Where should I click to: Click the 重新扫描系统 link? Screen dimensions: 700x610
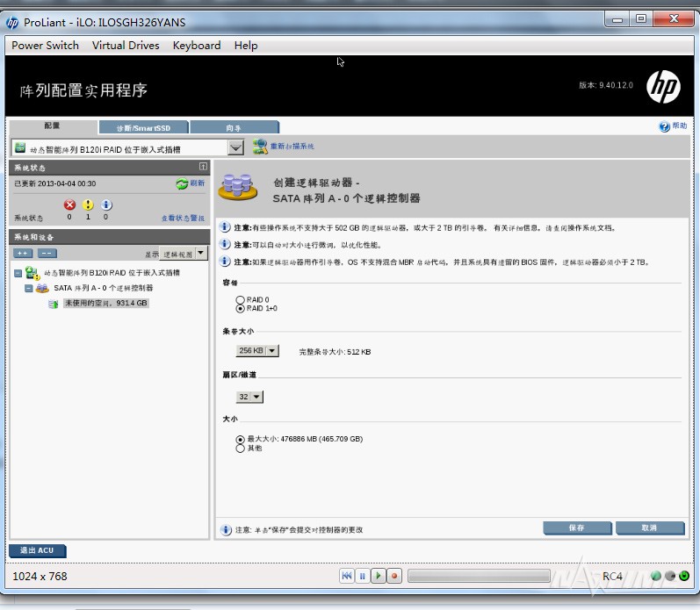pos(292,147)
